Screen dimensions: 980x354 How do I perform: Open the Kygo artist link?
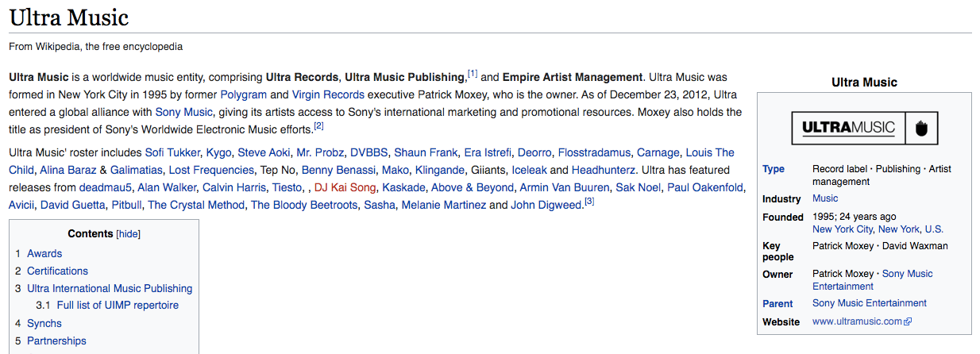pos(218,152)
